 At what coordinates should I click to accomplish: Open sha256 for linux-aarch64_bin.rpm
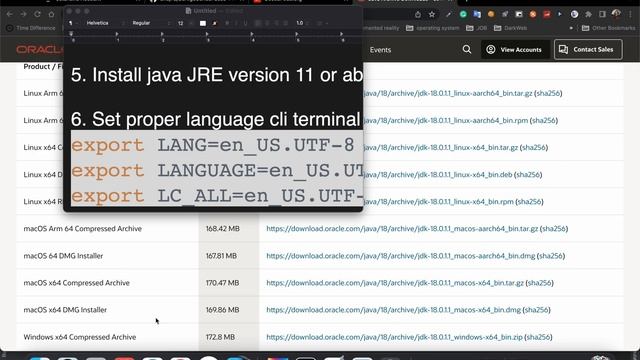coord(544,120)
